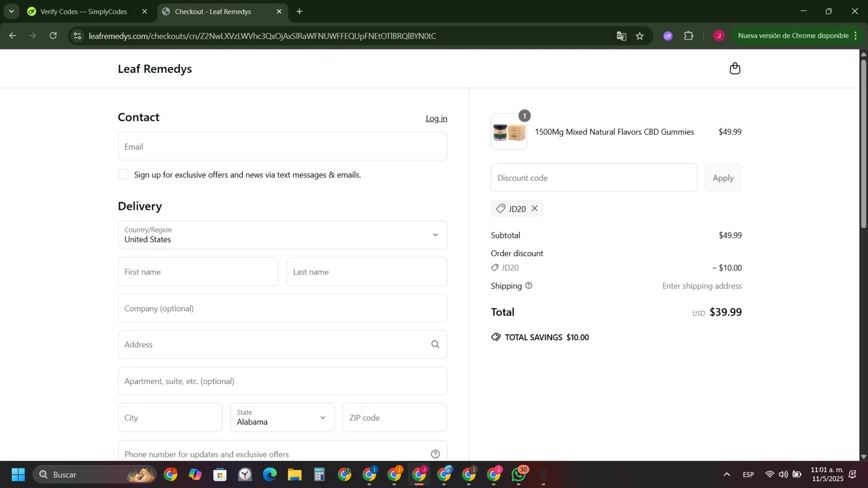
Task: Click the Leaf Remedys store title
Action: point(155,69)
